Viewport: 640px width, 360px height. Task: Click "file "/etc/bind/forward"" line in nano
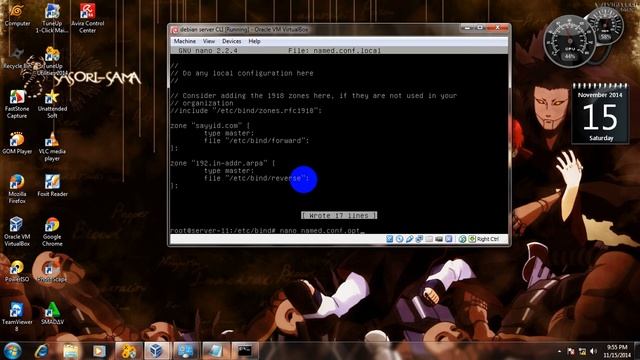pos(256,141)
